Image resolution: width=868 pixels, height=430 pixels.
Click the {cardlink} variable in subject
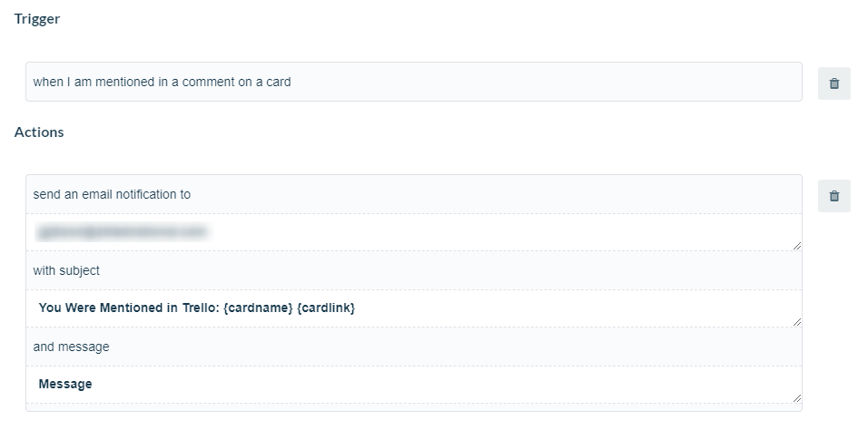point(326,308)
